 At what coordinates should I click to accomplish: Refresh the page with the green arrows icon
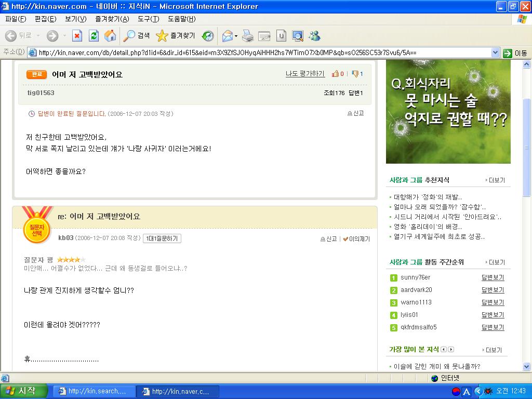click(x=94, y=36)
